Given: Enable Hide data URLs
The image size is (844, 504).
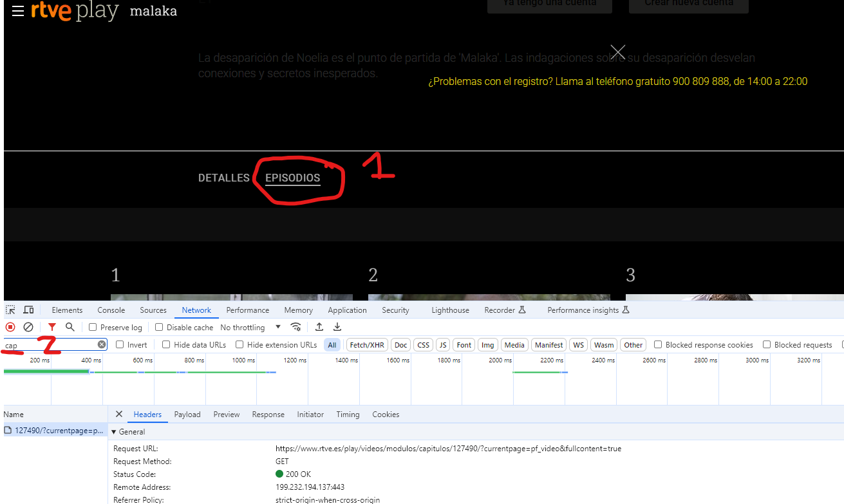Looking at the screenshot, I should pyautogui.click(x=166, y=345).
